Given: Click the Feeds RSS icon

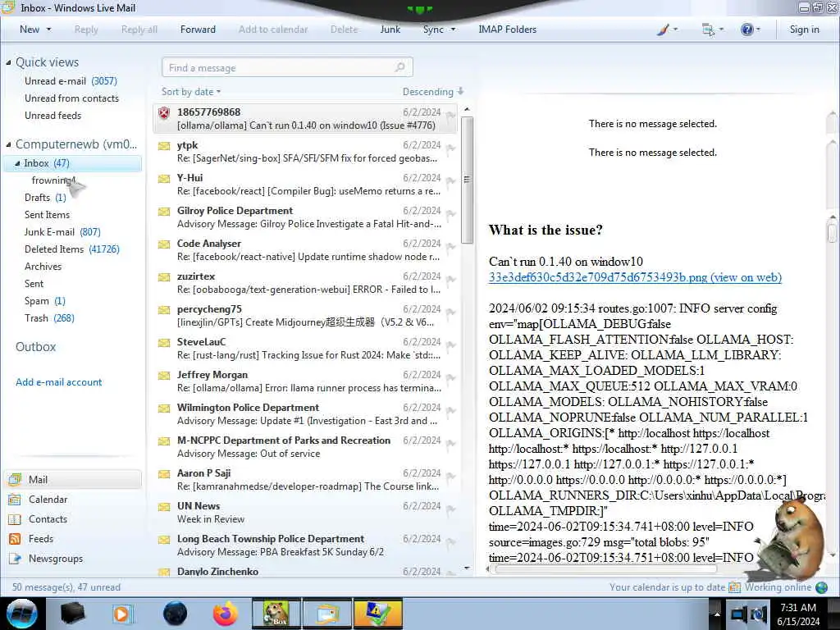Looking at the screenshot, I should tap(15, 539).
